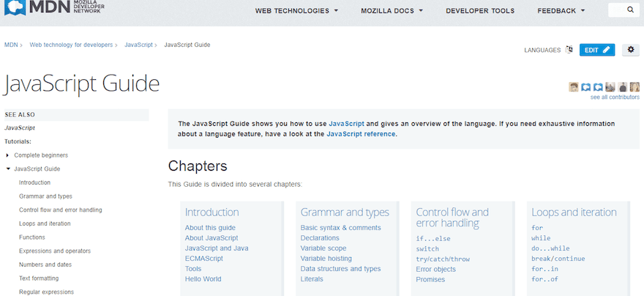Select Expressions and operators in sidebar
The height and width of the screenshot is (296, 644).
coord(55,251)
